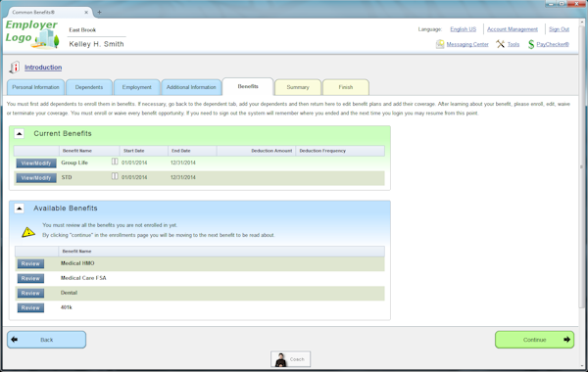Change language via English US link

point(464,29)
